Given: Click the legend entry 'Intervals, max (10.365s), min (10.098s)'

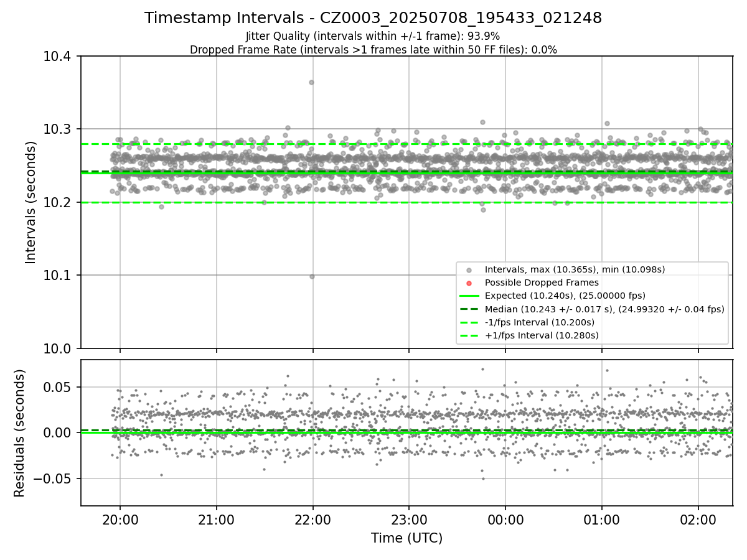Looking at the screenshot, I should 575,269.
